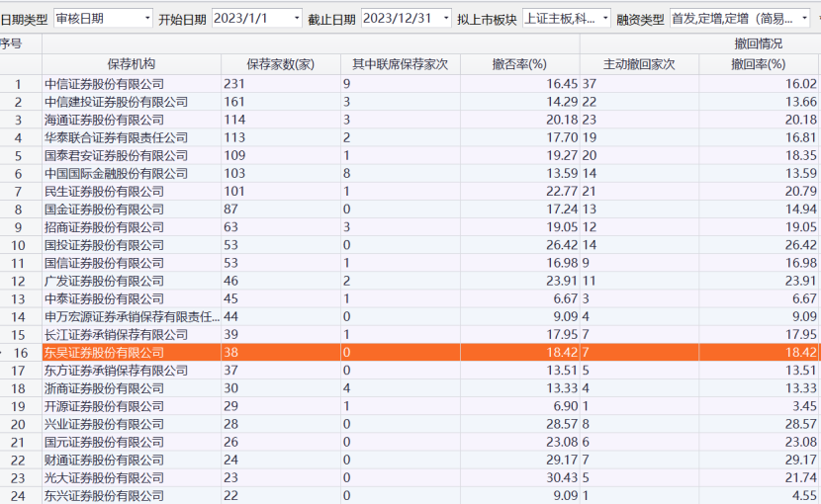This screenshot has height=504, width=821.
Task: Click 撤否率 value 22.77
Action: click(x=562, y=192)
